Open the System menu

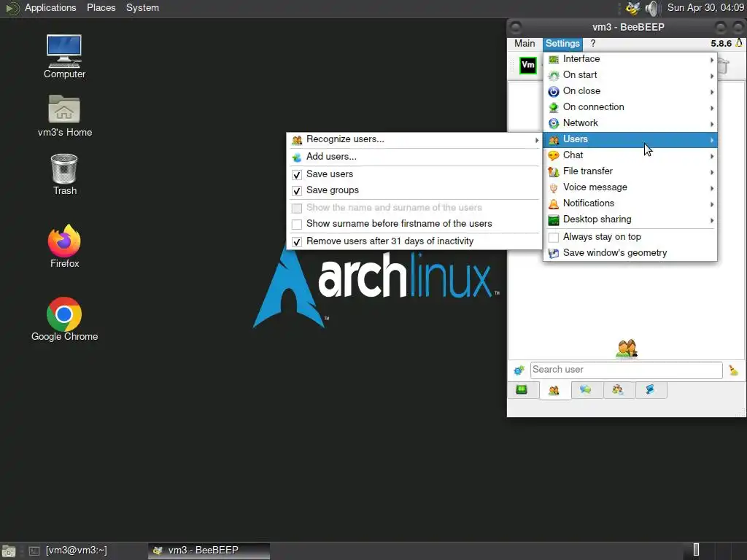[x=142, y=7]
